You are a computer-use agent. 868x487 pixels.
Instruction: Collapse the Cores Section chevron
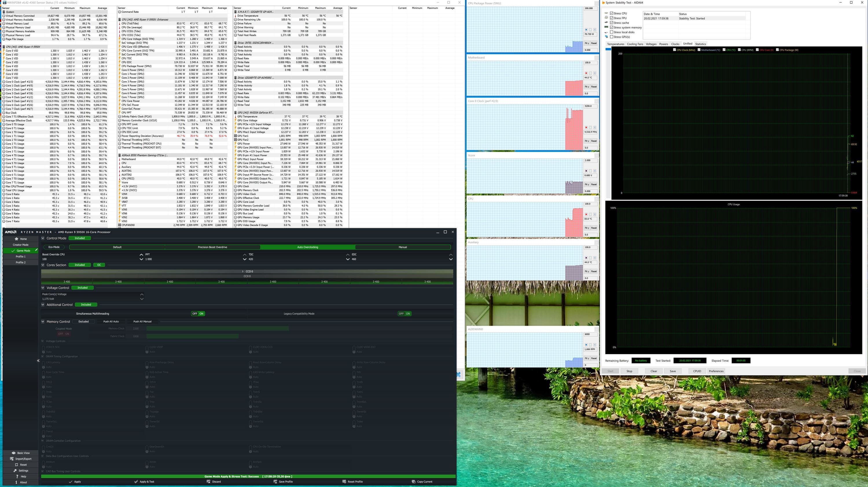pyautogui.click(x=43, y=265)
